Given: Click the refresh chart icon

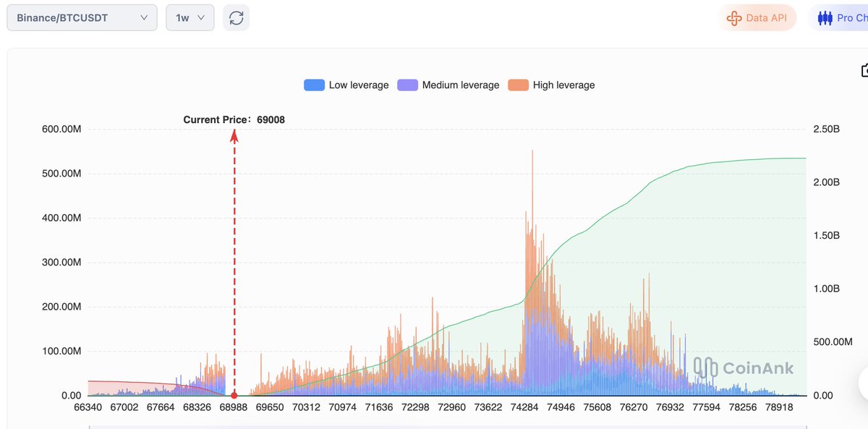Looking at the screenshot, I should coord(237,17).
